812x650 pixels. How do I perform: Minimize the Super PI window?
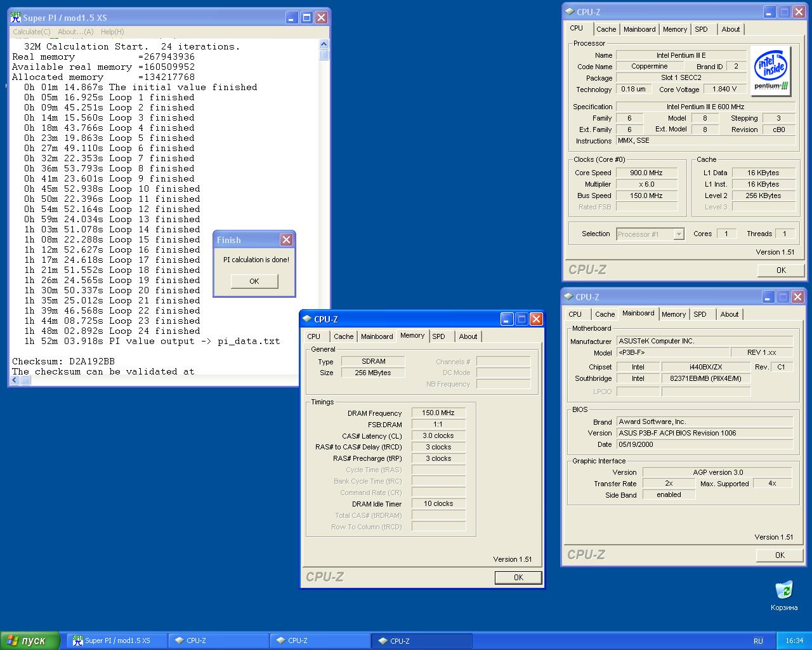292,18
